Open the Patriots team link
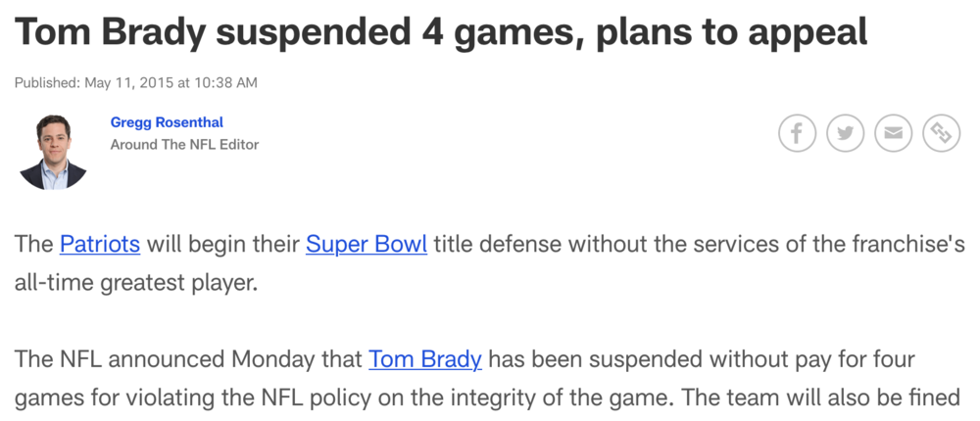 tap(100, 244)
